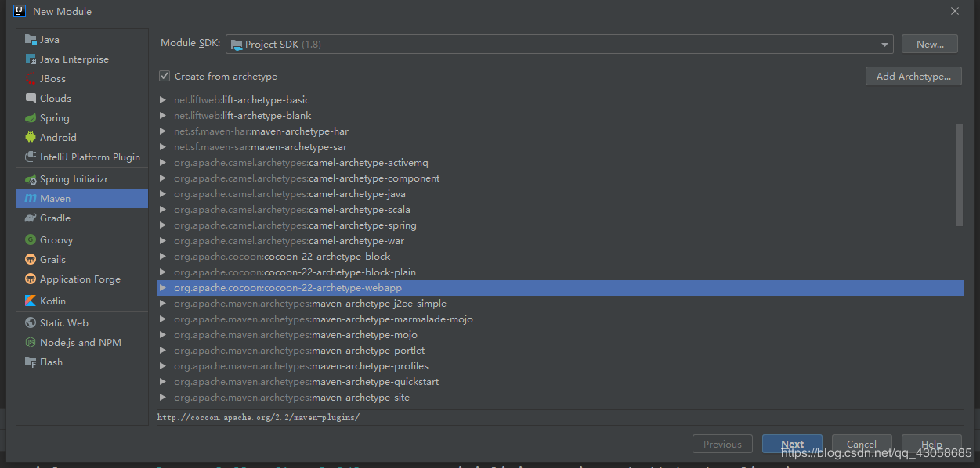Select camel-archetype-component archetype
The image size is (980, 468).
560,178
